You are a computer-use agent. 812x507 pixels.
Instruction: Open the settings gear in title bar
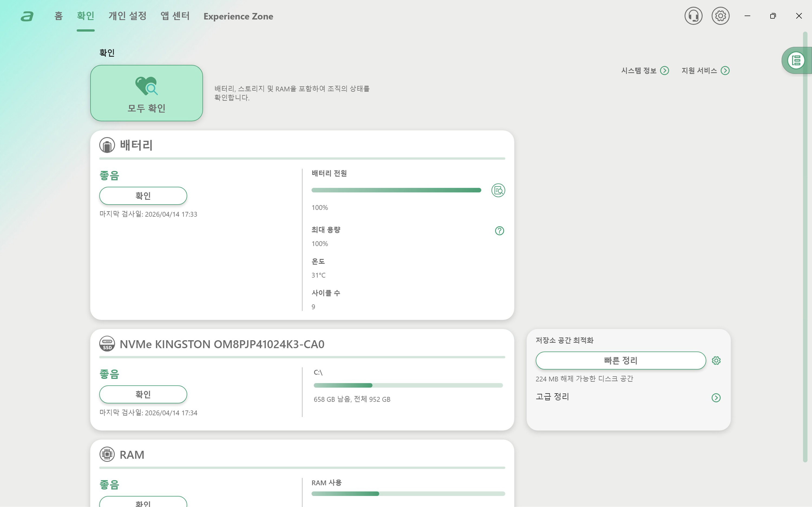point(720,16)
